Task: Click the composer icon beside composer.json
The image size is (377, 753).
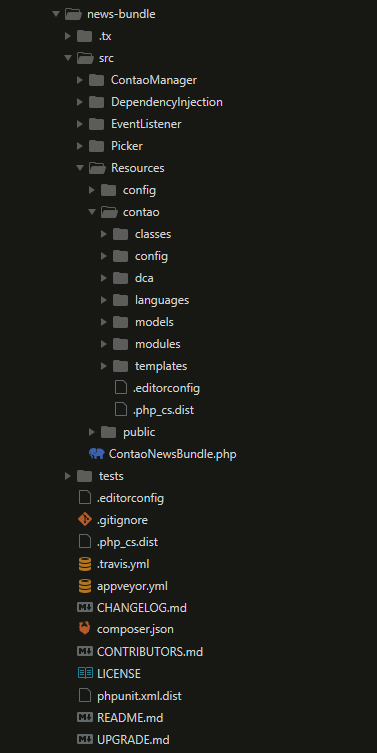Action: pyautogui.click(x=85, y=629)
